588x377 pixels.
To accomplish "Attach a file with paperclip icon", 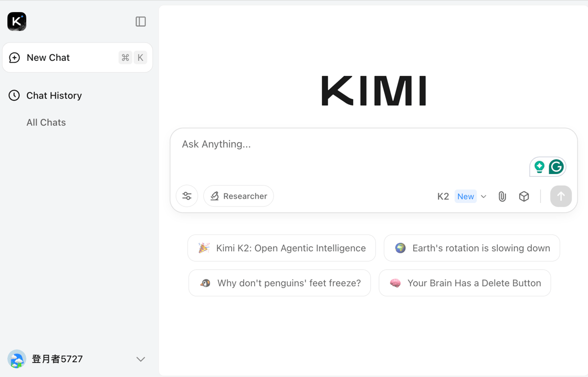I will [x=502, y=196].
